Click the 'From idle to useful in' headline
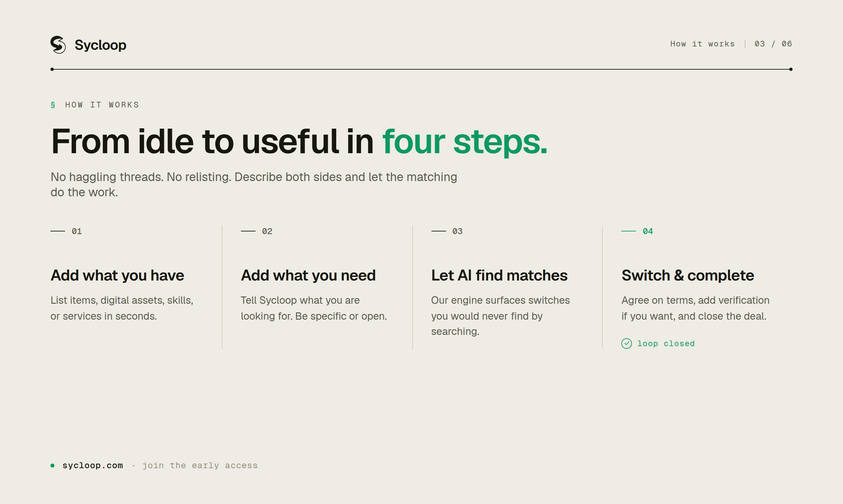Viewport: 843px width, 504px height. 212,141
